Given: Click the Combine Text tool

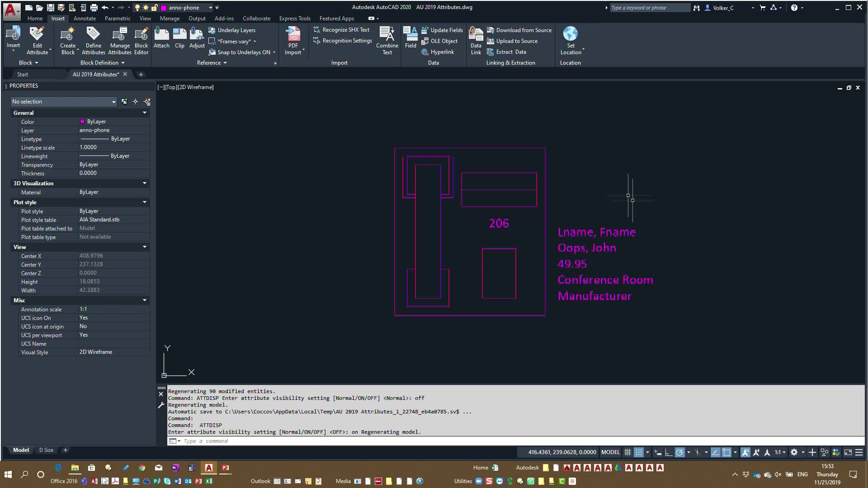Looking at the screenshot, I should (387, 41).
